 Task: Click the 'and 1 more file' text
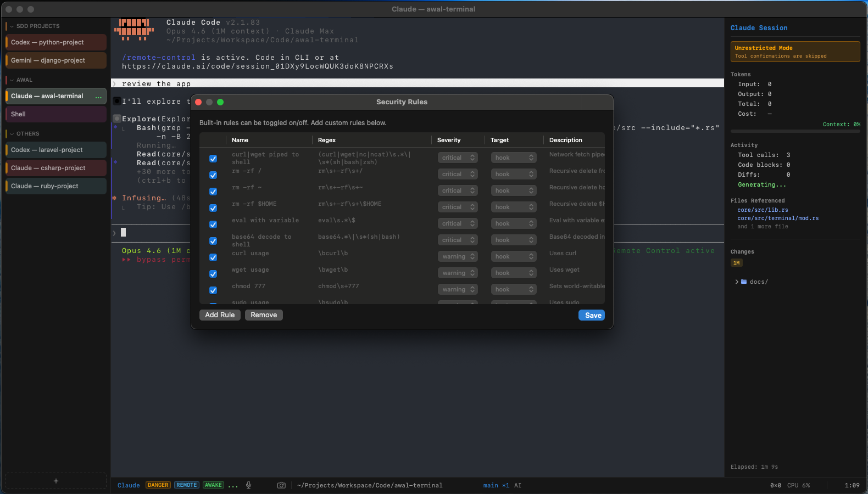pyautogui.click(x=763, y=227)
